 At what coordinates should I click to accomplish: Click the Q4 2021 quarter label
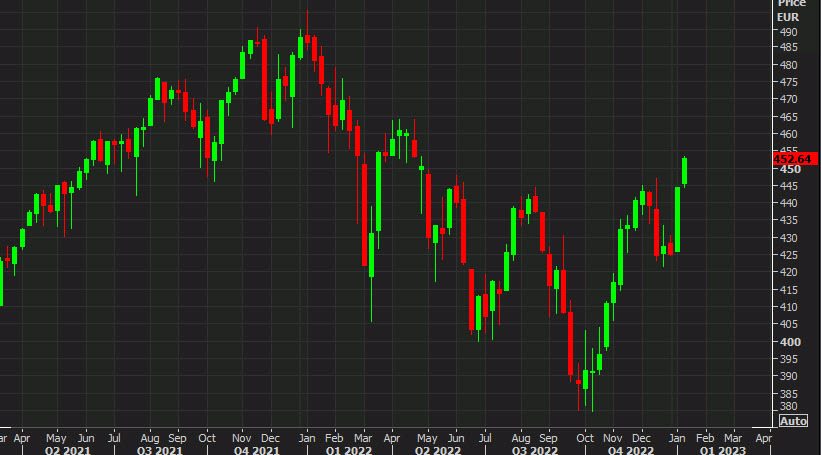(x=257, y=450)
